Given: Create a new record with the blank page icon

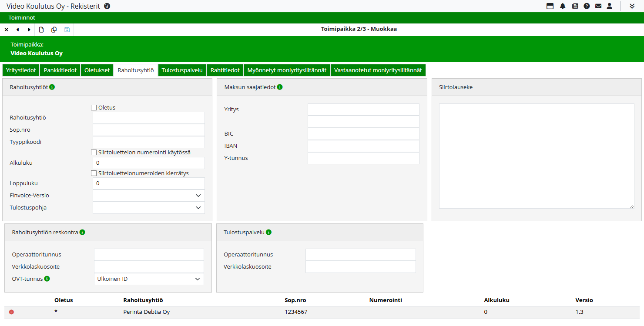Looking at the screenshot, I should coord(41,30).
